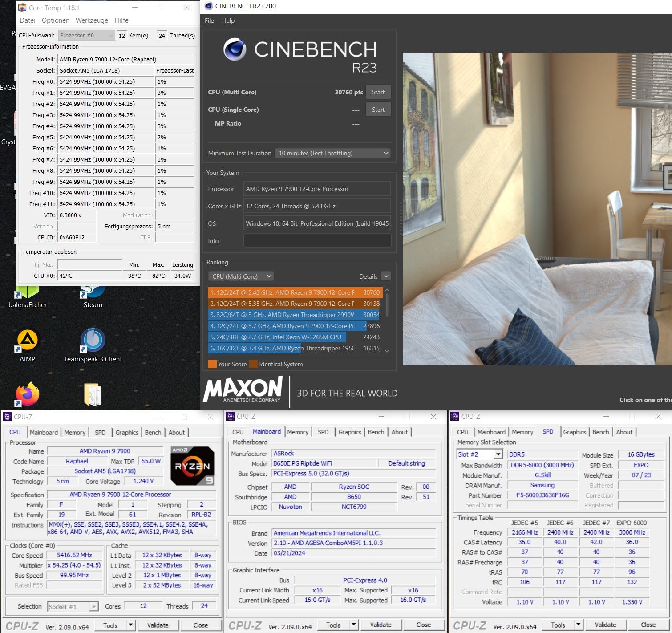
Task: Switch to Memory tab in left CPU-Z window
Action: (75, 432)
